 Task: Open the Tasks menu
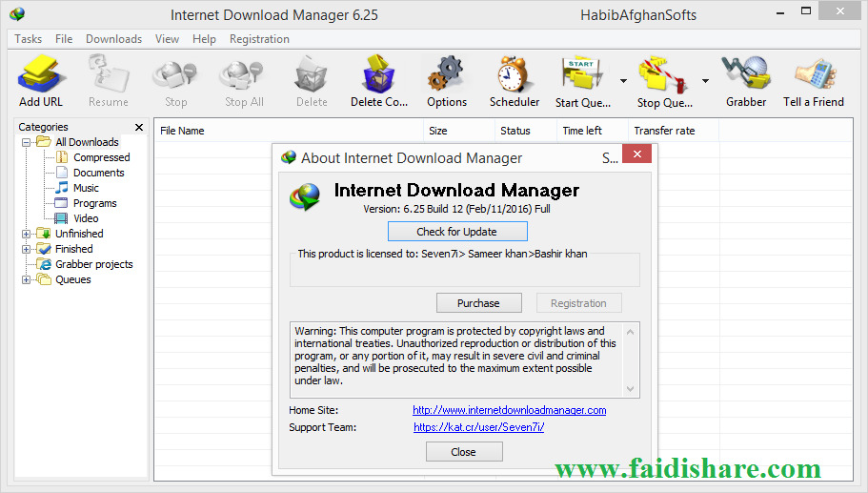[x=29, y=39]
